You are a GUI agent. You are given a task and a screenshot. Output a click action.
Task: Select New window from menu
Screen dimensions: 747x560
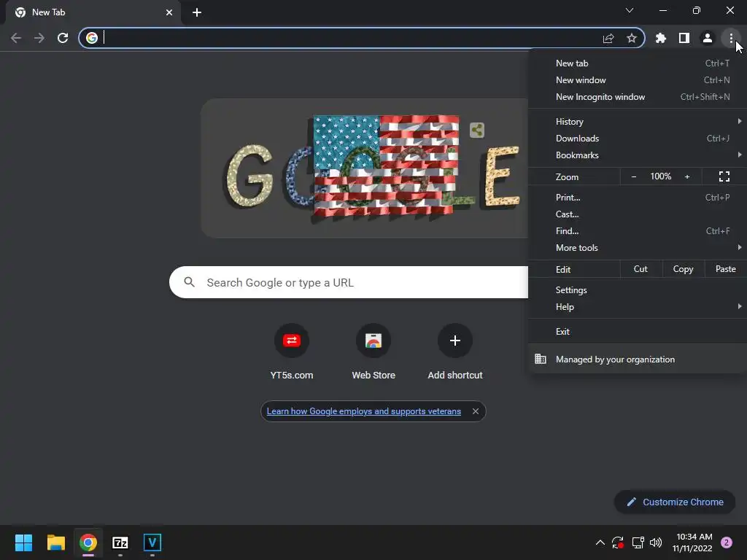click(x=638, y=80)
